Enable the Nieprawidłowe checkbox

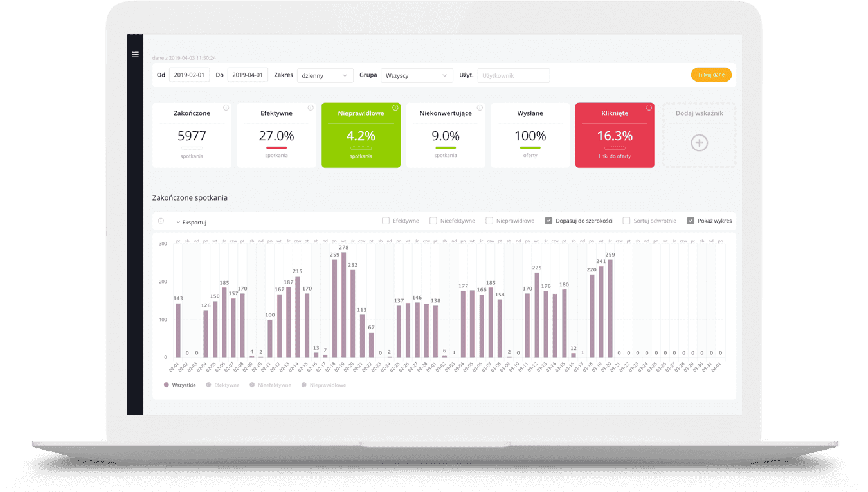[489, 221]
